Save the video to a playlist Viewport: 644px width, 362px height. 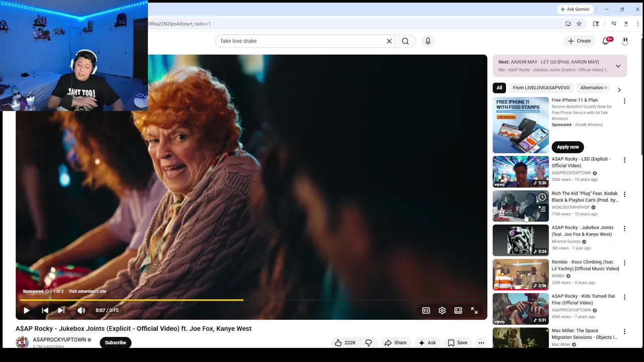tap(458, 342)
